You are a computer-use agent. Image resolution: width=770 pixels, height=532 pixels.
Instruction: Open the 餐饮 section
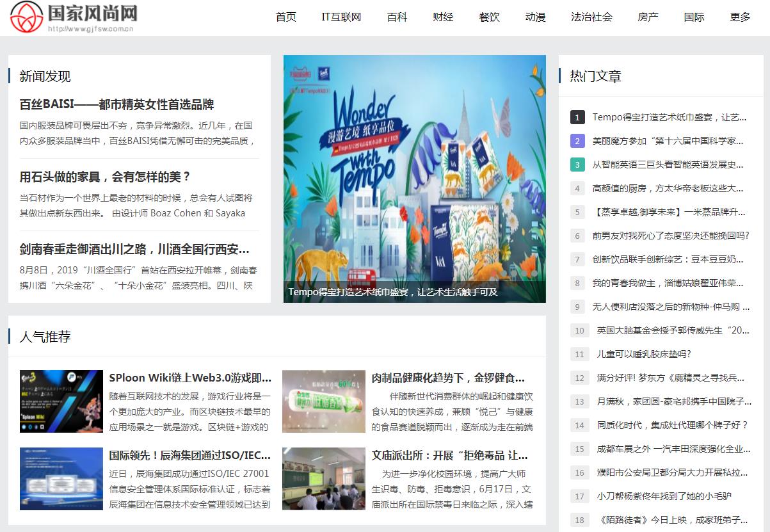489,17
